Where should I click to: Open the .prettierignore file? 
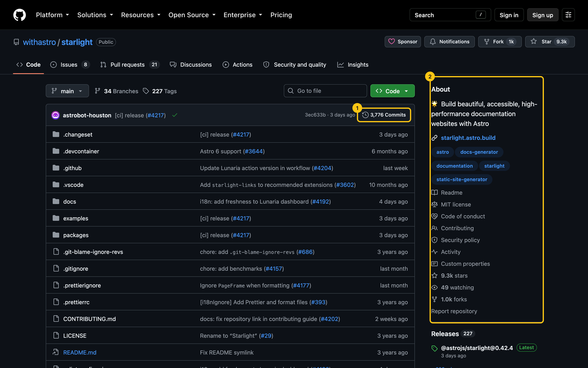pos(82,285)
